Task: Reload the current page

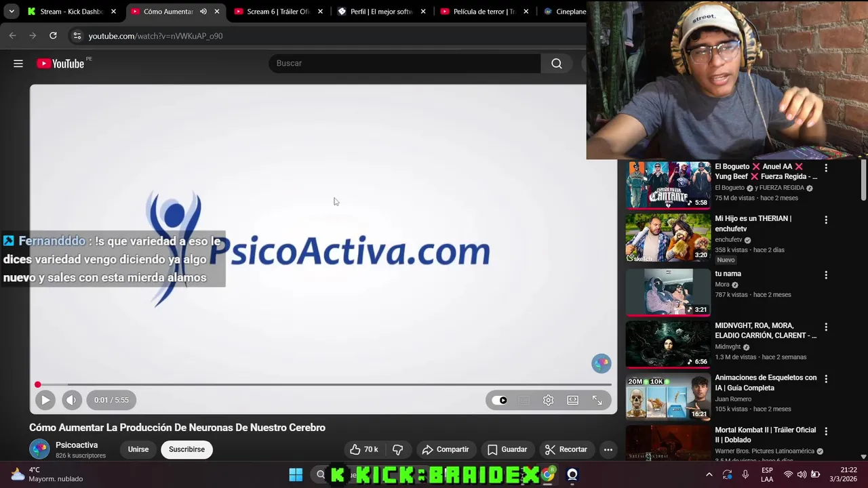Action: pyautogui.click(x=53, y=35)
